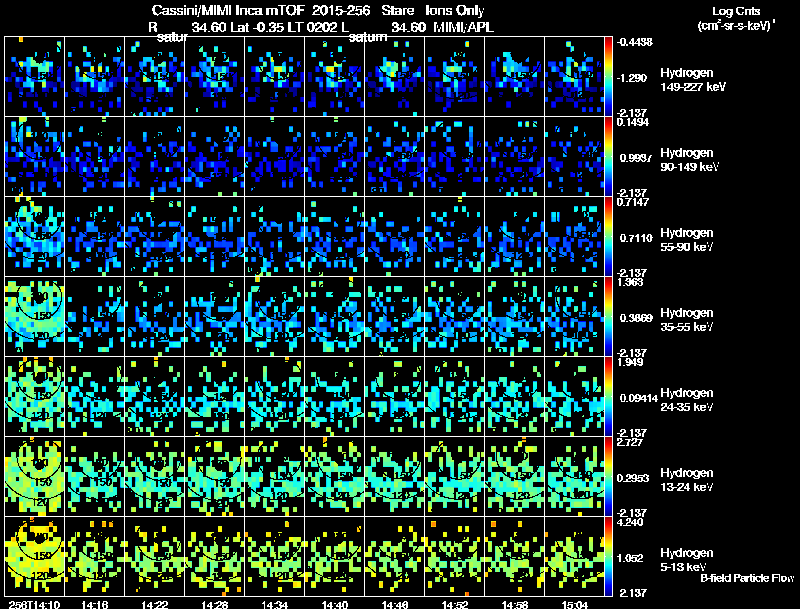Click the color bar for Hydrogen 149-227 keV
800x609 pixels.
click(610, 76)
